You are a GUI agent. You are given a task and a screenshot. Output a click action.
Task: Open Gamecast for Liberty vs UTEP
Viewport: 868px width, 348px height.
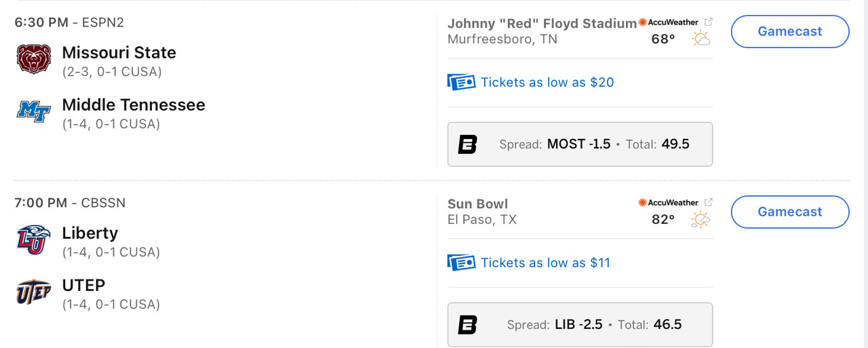789,212
